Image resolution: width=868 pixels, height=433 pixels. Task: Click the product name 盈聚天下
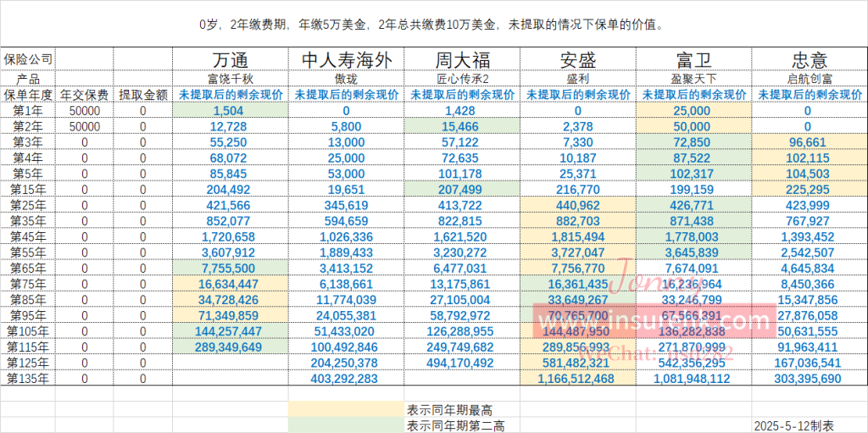pos(693,79)
